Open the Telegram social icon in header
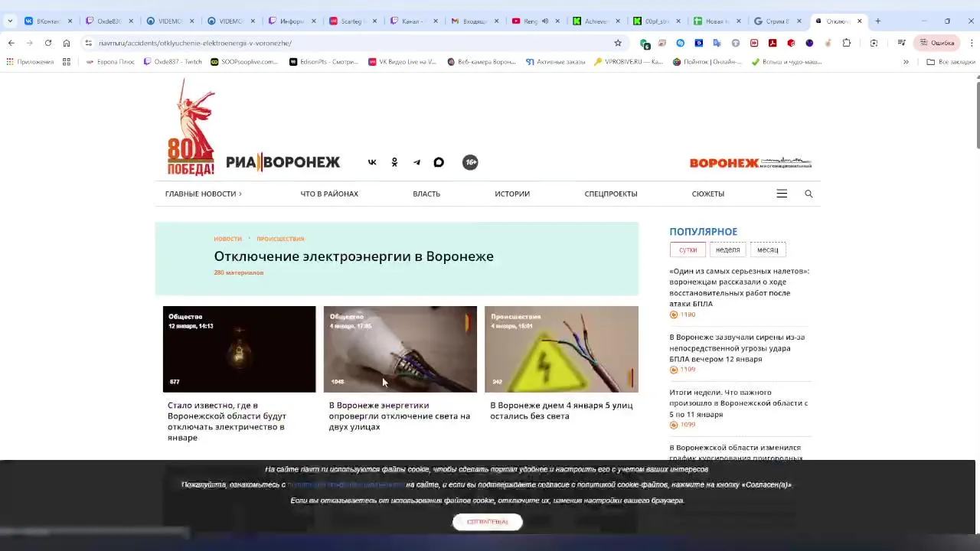Viewport: 980px width, 551px height. (x=416, y=162)
